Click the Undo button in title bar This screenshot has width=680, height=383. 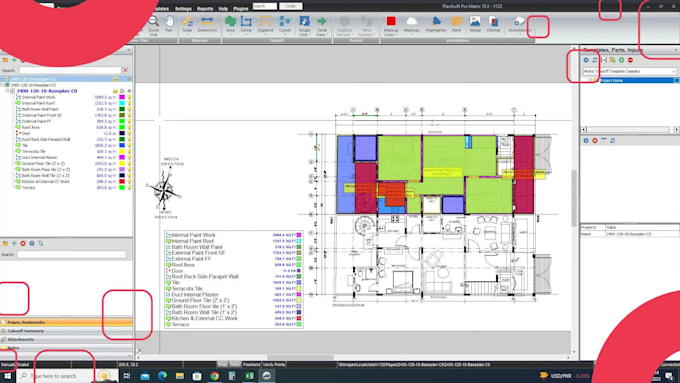click(x=291, y=6)
